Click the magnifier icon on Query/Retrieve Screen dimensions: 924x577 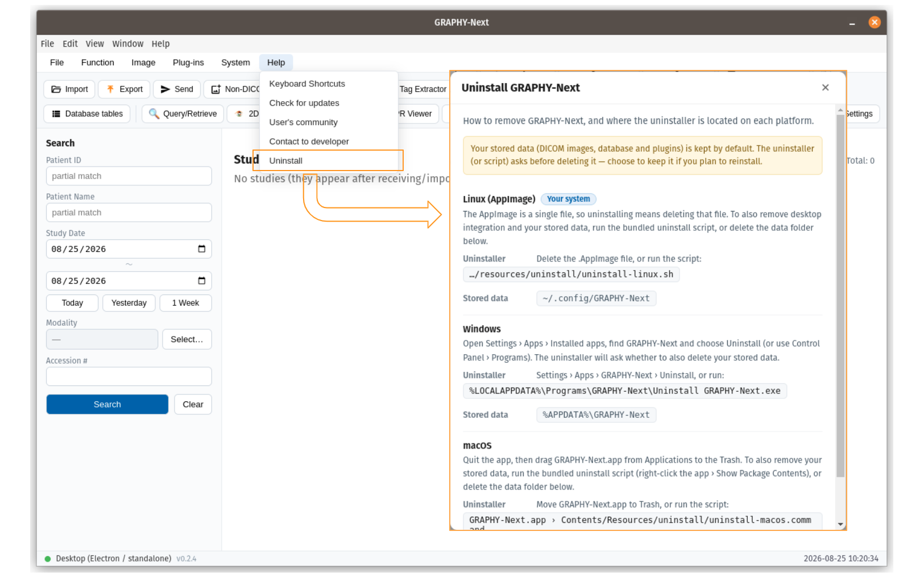[154, 114]
